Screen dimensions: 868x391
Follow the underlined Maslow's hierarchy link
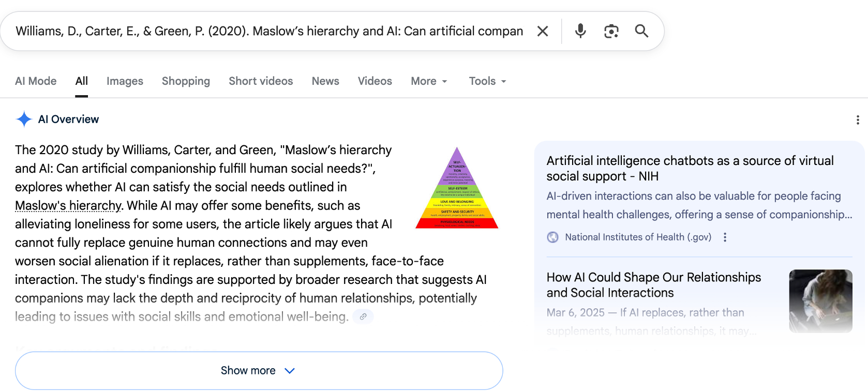click(x=68, y=206)
